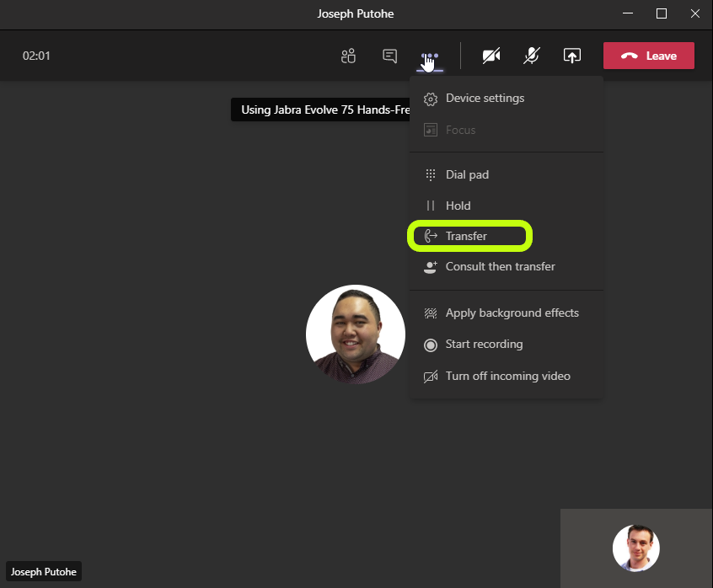Turn off incoming video option
The height and width of the screenshot is (588, 713).
coord(507,377)
